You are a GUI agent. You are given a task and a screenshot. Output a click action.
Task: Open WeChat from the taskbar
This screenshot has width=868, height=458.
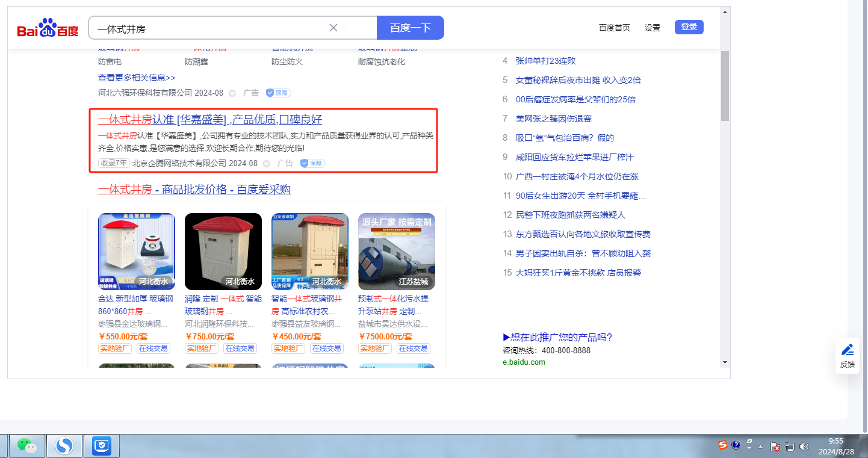tap(26, 445)
